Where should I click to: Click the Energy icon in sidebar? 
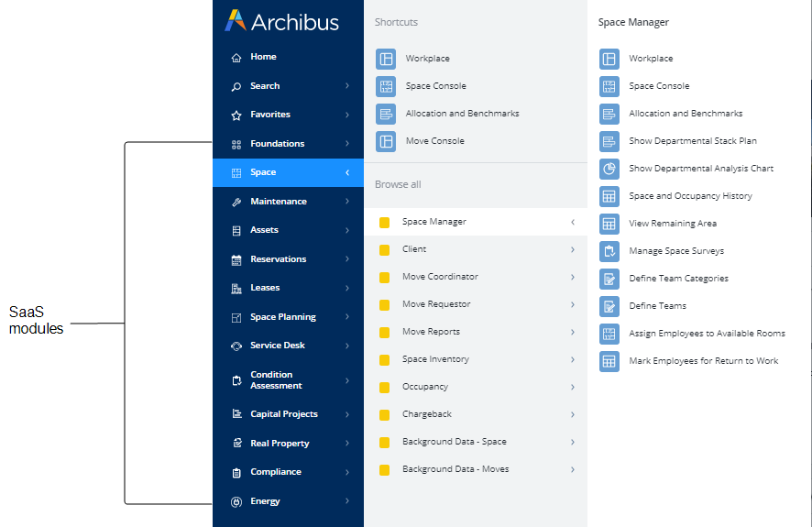236,501
